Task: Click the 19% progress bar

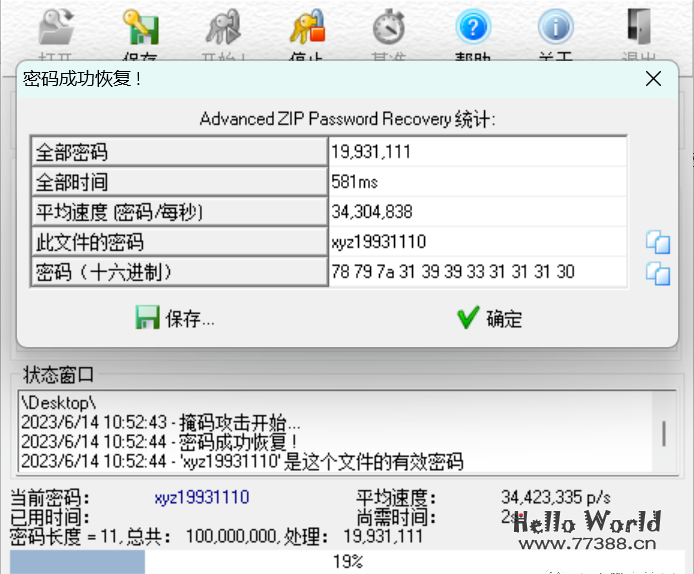Action: [347, 561]
